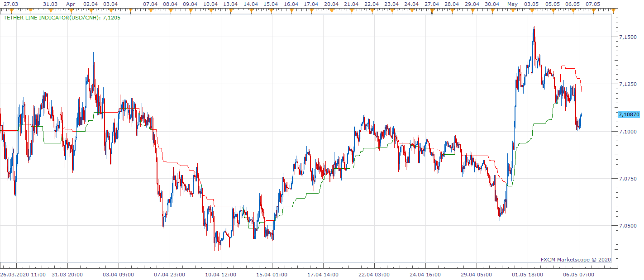Click the 15.04 01:00 time label
Viewport: 644px width, 280px height.
pos(272,274)
